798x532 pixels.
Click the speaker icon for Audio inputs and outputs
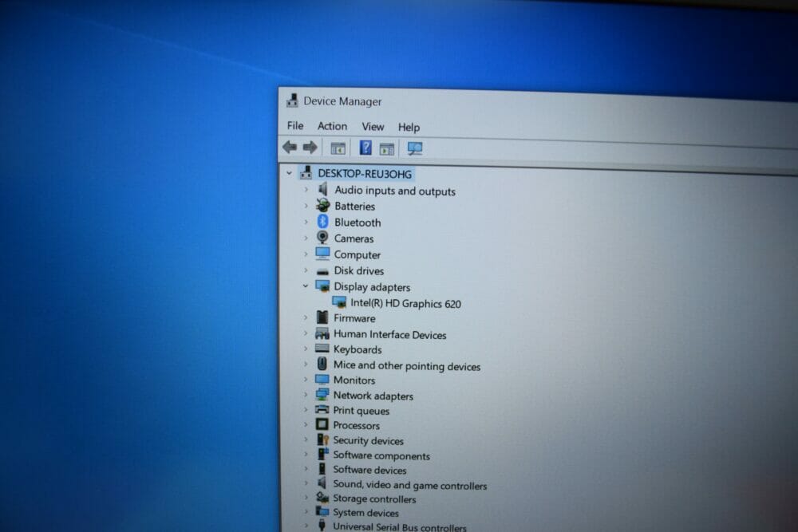(x=322, y=189)
